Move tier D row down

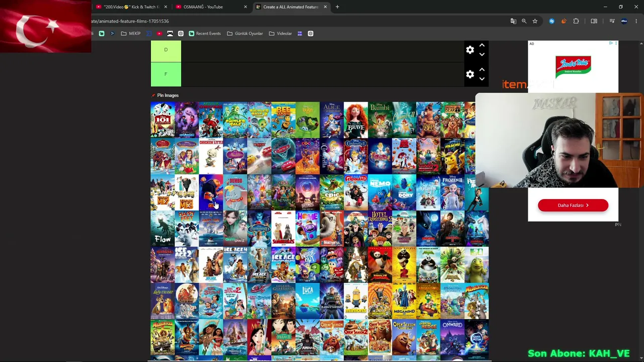coord(482,54)
